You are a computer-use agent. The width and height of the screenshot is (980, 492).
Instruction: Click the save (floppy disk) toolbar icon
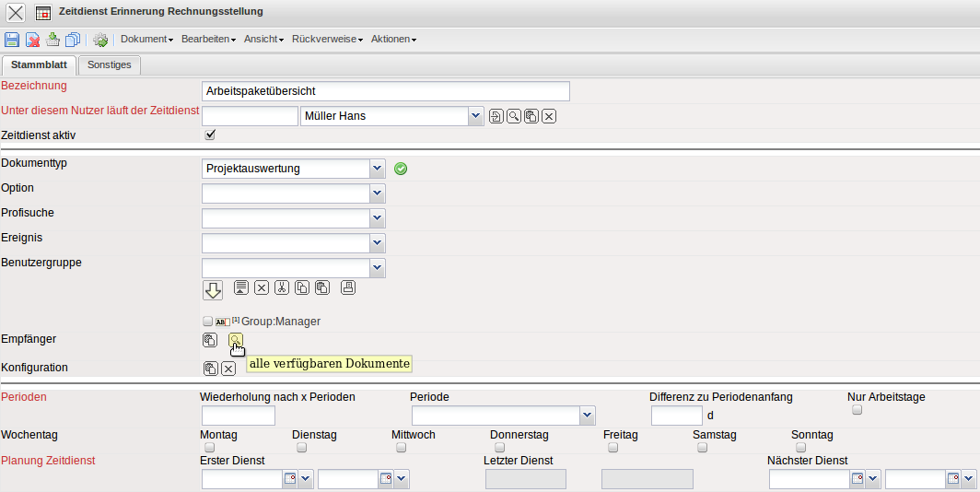12,40
